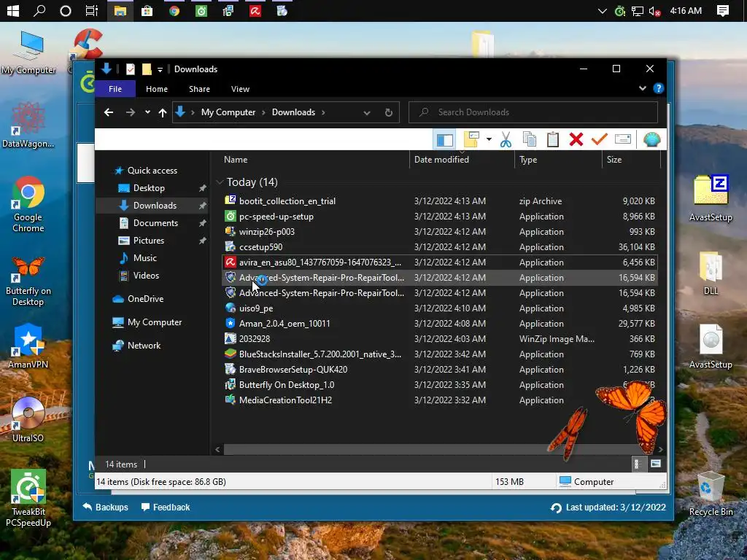Image resolution: width=747 pixels, height=560 pixels.
Task: Click the muted volume tray icon
Action: 654,11
